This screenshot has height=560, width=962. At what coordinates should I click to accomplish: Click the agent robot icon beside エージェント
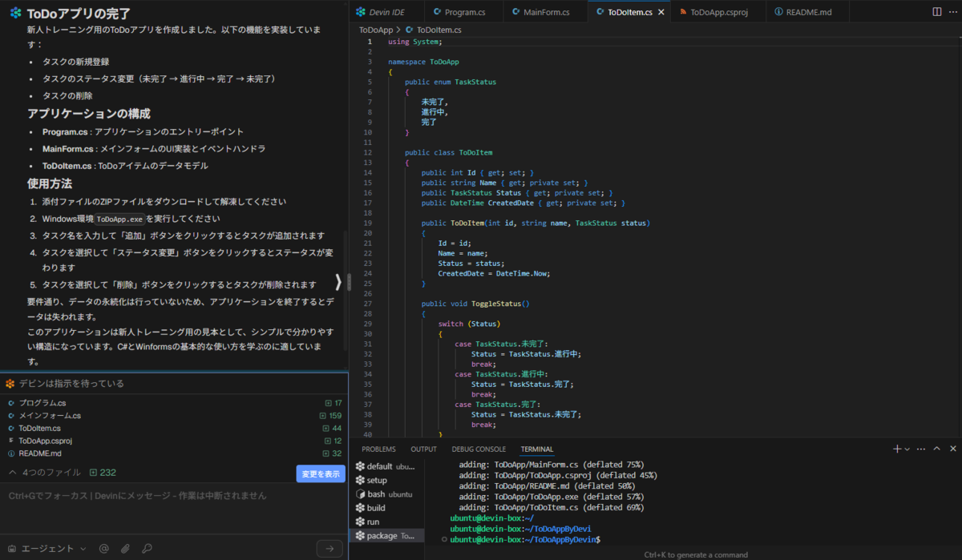(12, 549)
